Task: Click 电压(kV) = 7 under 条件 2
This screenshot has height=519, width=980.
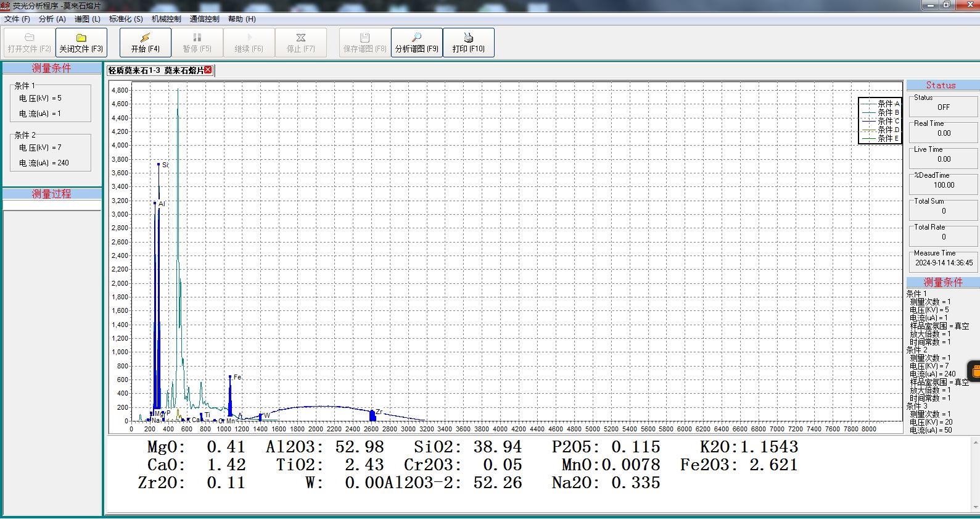Action: (x=40, y=147)
